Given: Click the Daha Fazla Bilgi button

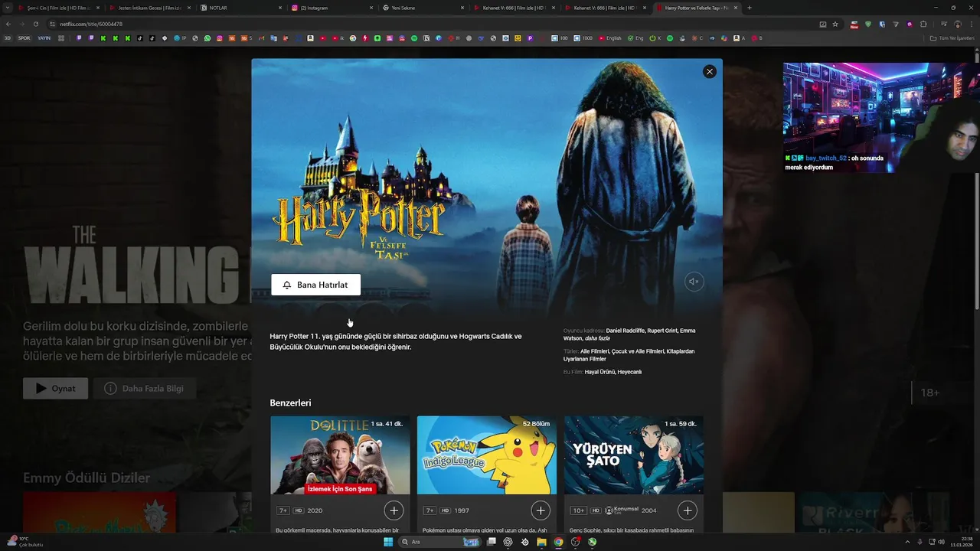Looking at the screenshot, I should click(144, 388).
